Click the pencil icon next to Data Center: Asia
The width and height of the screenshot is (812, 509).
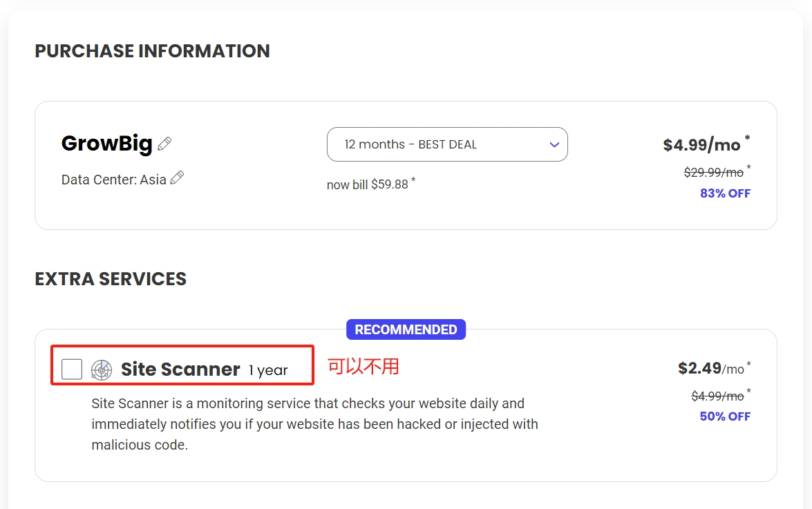point(177,178)
